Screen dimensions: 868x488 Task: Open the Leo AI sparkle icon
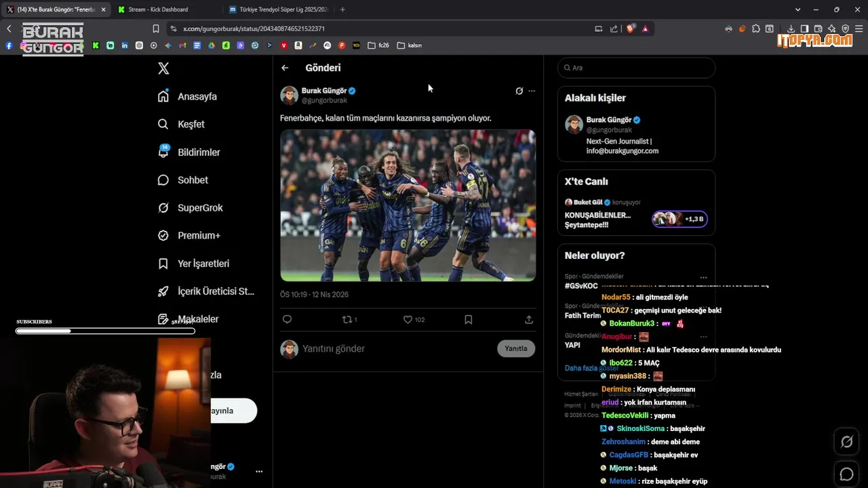tap(831, 28)
